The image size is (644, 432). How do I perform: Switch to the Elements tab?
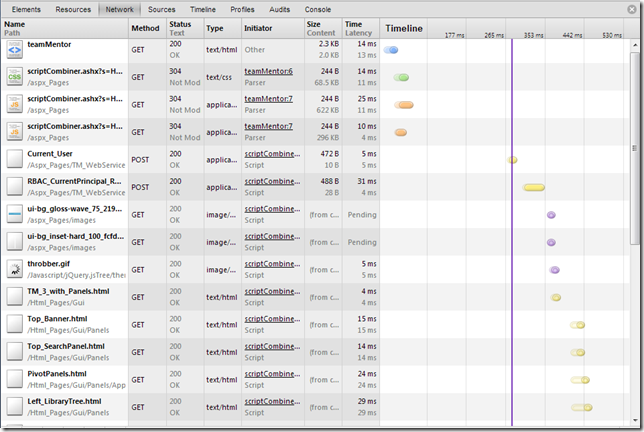(x=26, y=9)
